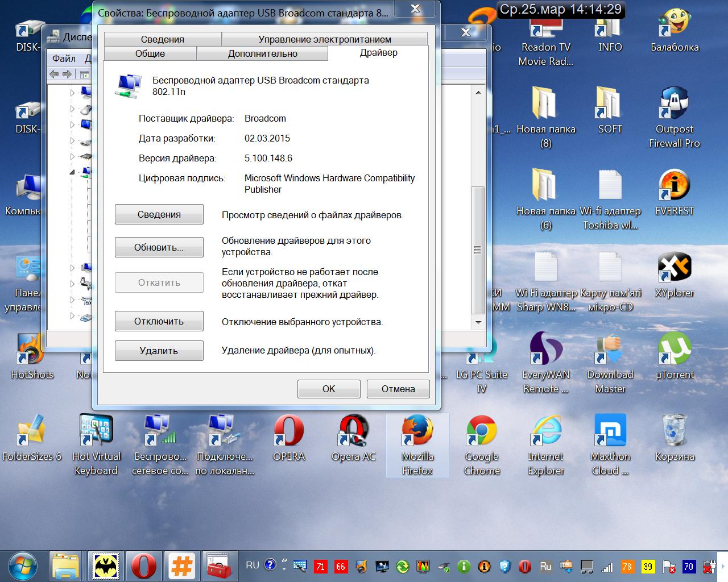728x582 pixels.
Task: Open the Maxthon Cloud browser icon
Action: (x=610, y=432)
